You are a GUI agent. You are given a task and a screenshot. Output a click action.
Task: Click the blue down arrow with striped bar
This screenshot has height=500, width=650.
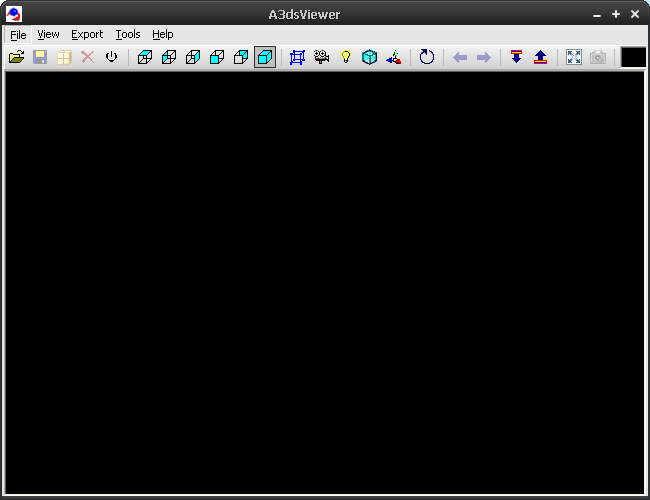517,57
